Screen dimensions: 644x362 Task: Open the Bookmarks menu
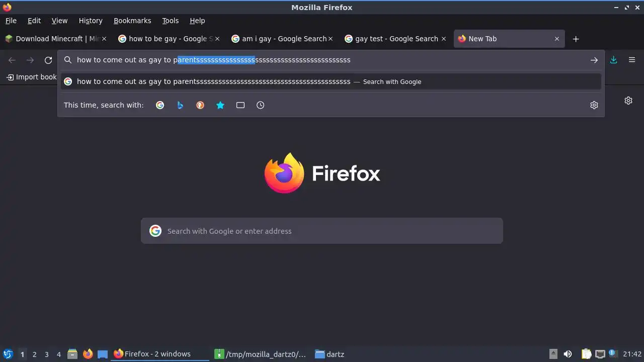[x=132, y=21]
